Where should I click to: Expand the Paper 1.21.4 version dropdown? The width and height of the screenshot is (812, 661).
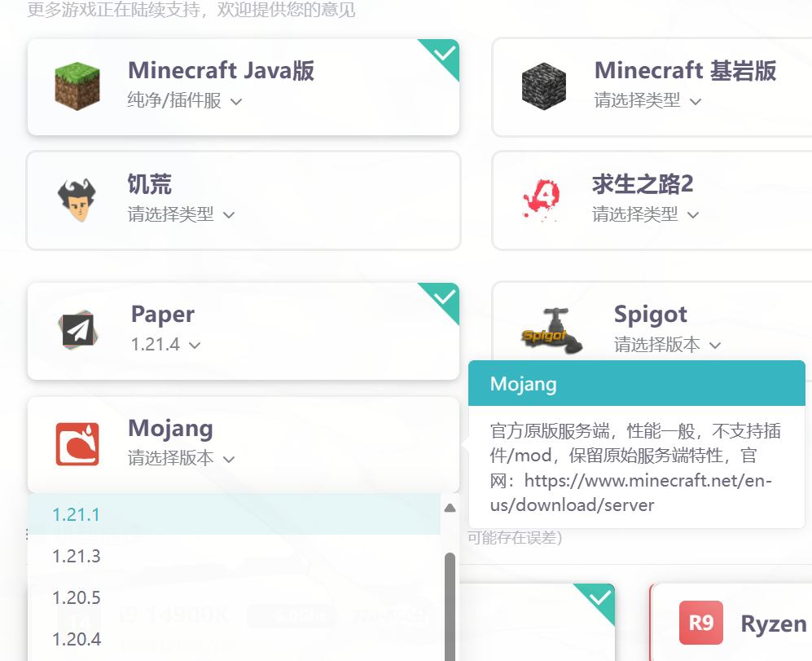165,345
